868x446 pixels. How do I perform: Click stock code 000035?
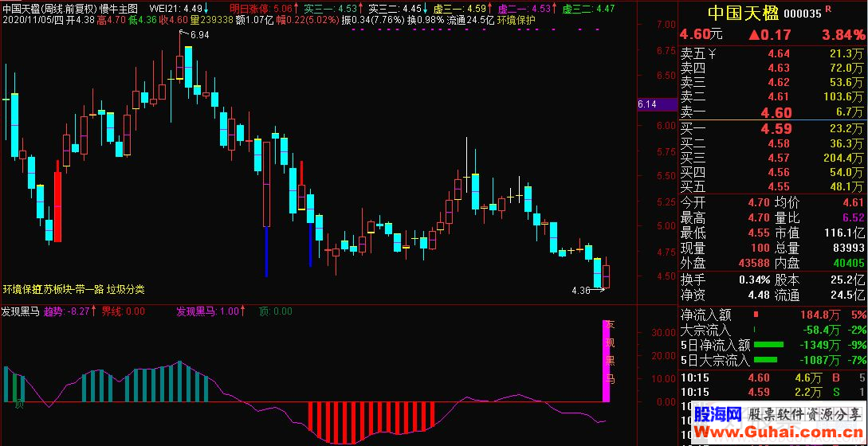point(802,14)
